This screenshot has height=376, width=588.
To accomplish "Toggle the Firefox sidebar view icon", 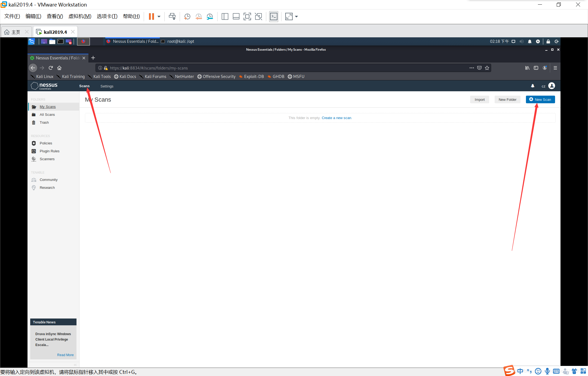I will [x=536, y=68].
